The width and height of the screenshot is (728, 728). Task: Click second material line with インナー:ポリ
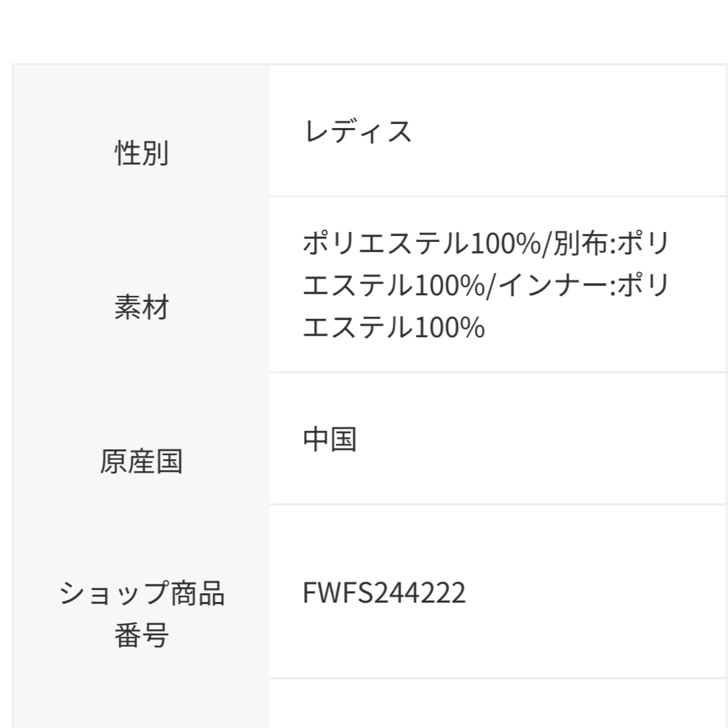coord(485,284)
